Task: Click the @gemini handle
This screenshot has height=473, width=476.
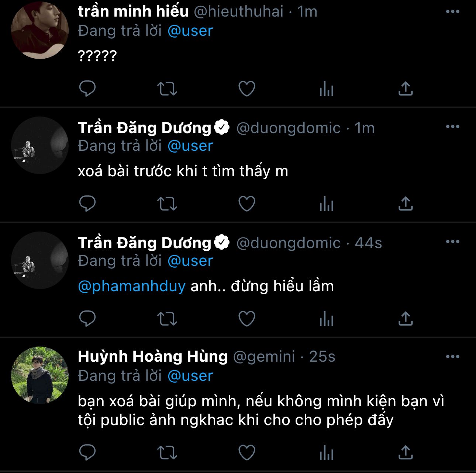Action: (x=264, y=357)
